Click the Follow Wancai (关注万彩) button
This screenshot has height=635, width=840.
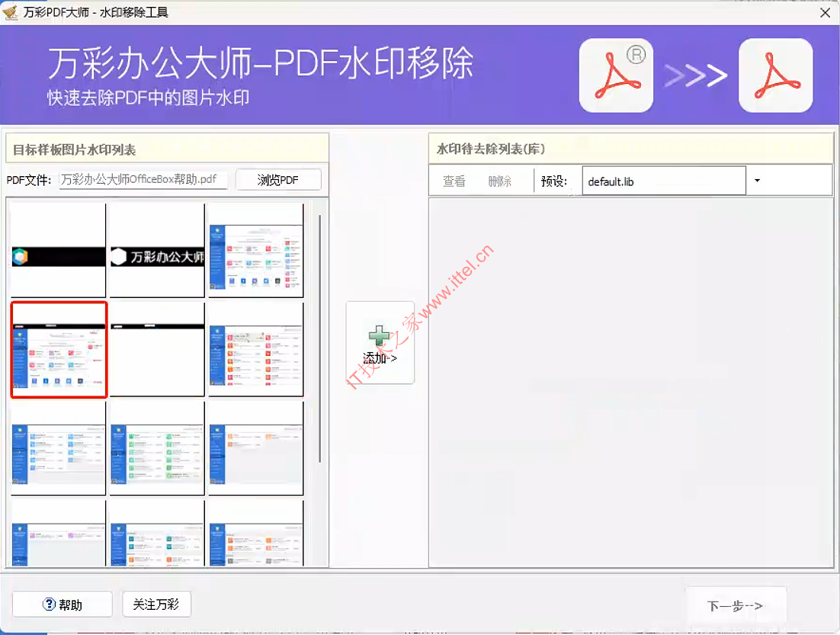click(x=156, y=605)
